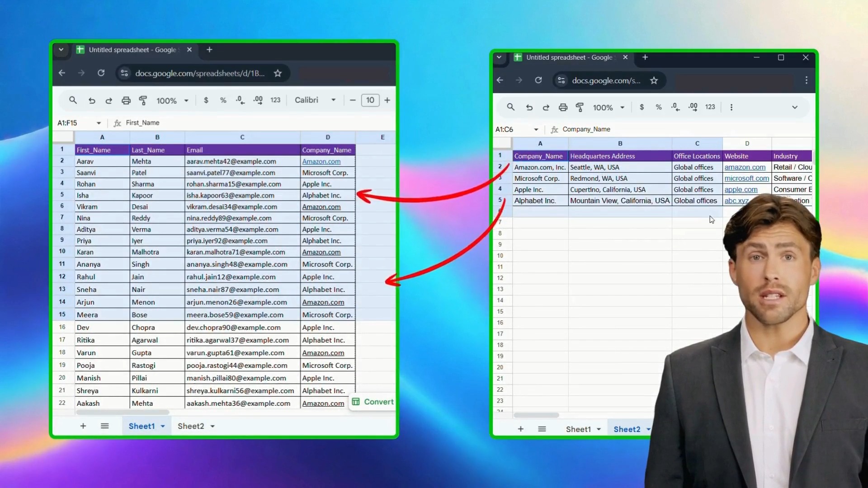This screenshot has width=868, height=488.
Task: Click the paint format icon in left spreadsheet
Action: (x=143, y=100)
